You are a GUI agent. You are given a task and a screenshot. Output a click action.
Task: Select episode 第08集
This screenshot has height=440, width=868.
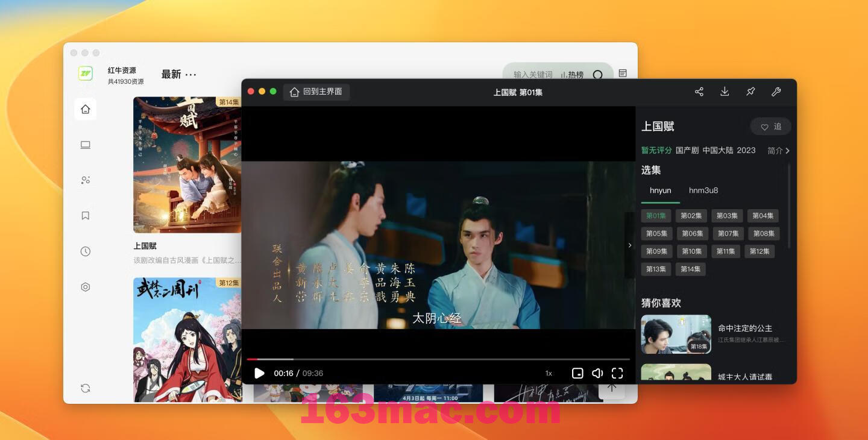pos(764,233)
